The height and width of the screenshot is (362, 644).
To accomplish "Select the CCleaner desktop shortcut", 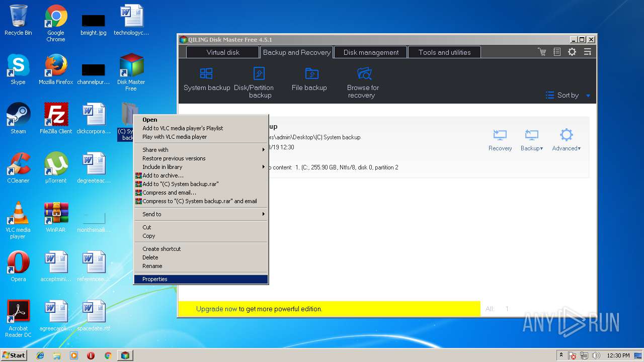I will click(18, 168).
